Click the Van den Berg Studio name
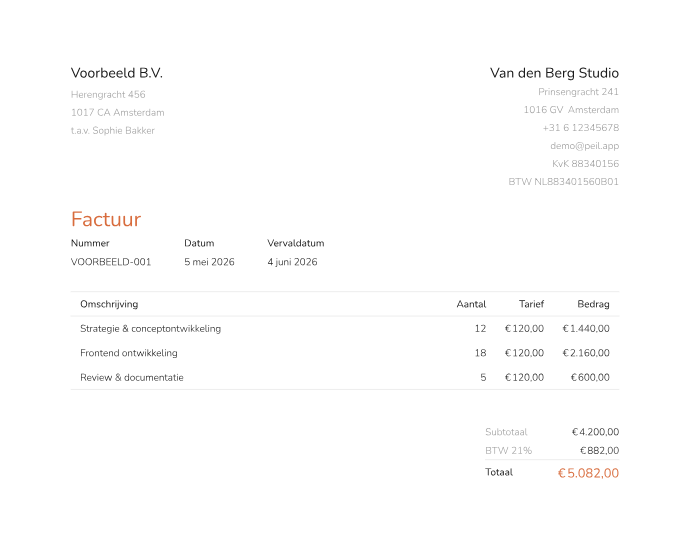The image size is (690, 558). (x=554, y=73)
